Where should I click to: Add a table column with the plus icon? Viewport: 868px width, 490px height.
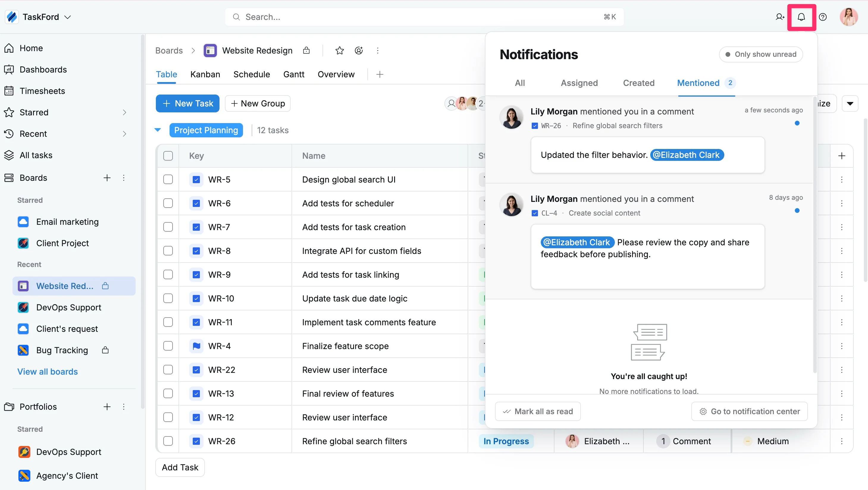pos(842,156)
